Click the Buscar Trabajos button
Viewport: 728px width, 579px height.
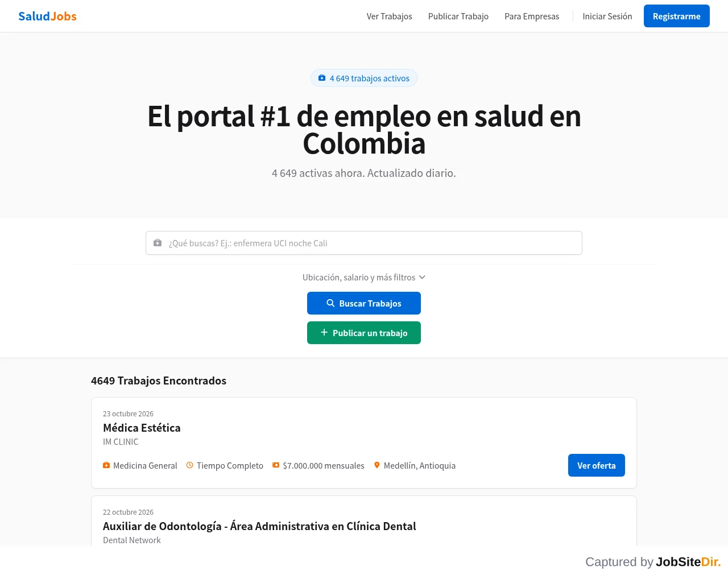[364, 303]
